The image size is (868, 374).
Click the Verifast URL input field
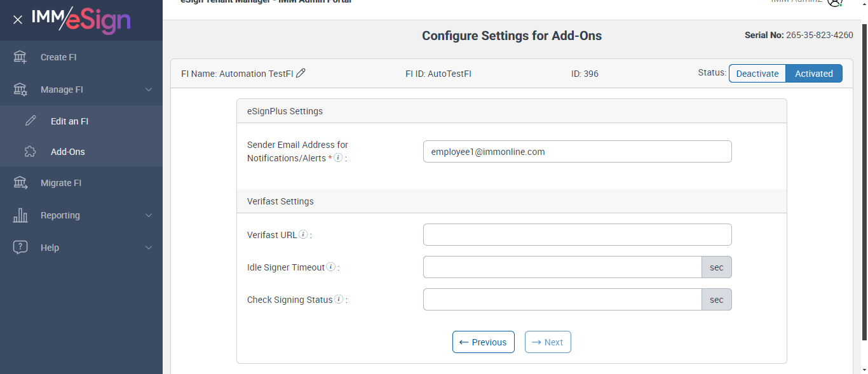pyautogui.click(x=577, y=235)
